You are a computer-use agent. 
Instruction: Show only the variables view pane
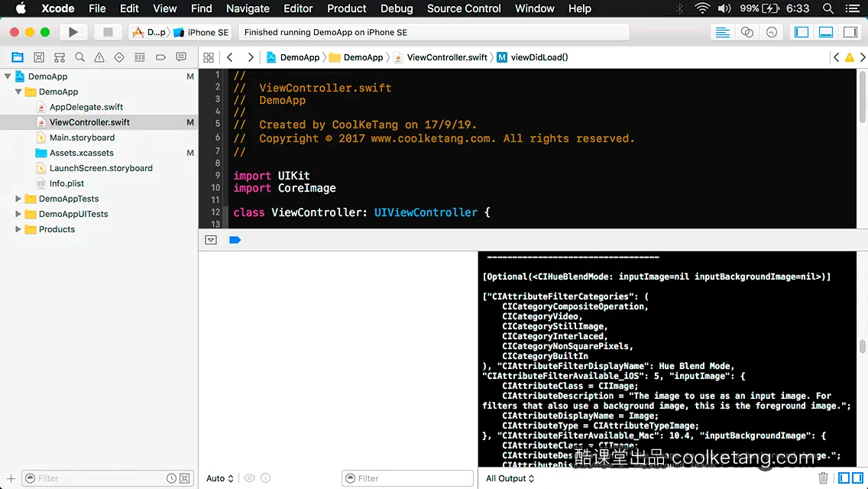844,478
